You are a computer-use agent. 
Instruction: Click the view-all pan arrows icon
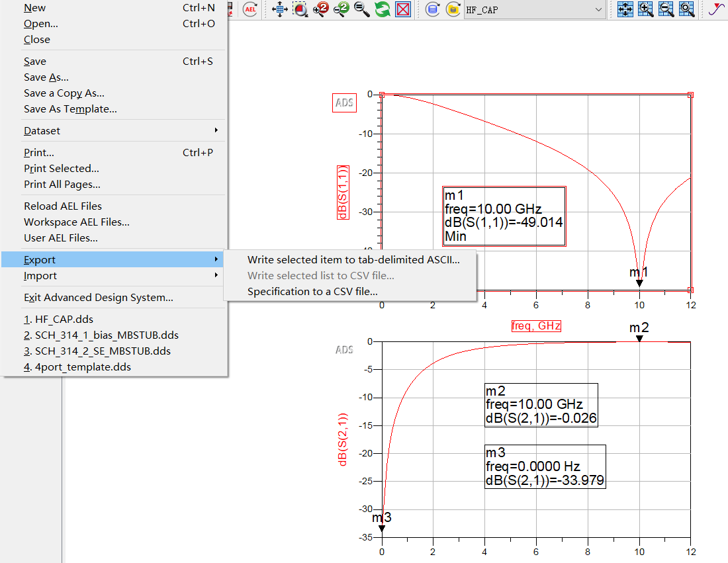[279, 9]
